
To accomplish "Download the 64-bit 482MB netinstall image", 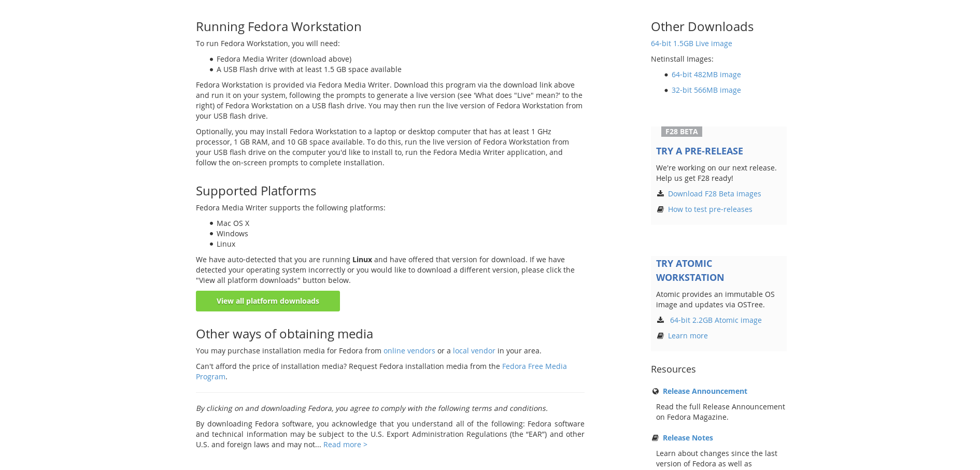I will tap(706, 75).
